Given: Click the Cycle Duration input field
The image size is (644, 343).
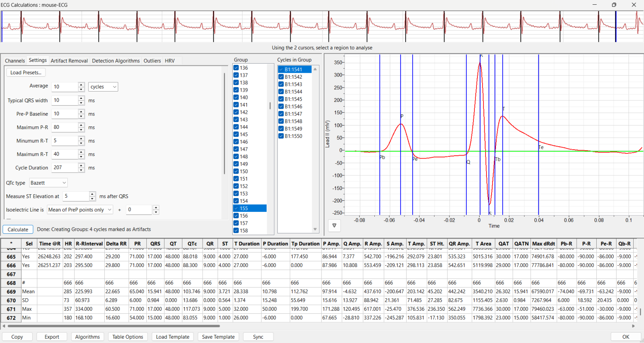Looking at the screenshot, I should tap(64, 168).
